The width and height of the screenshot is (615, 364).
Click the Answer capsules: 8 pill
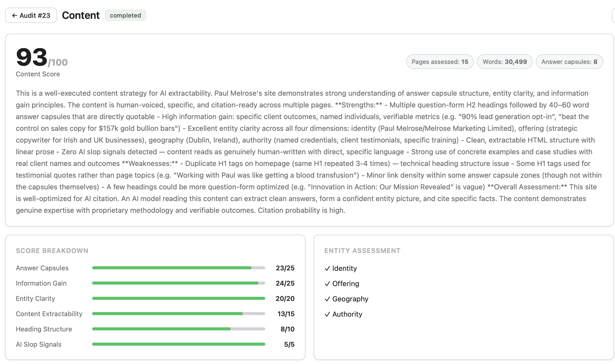pos(569,62)
